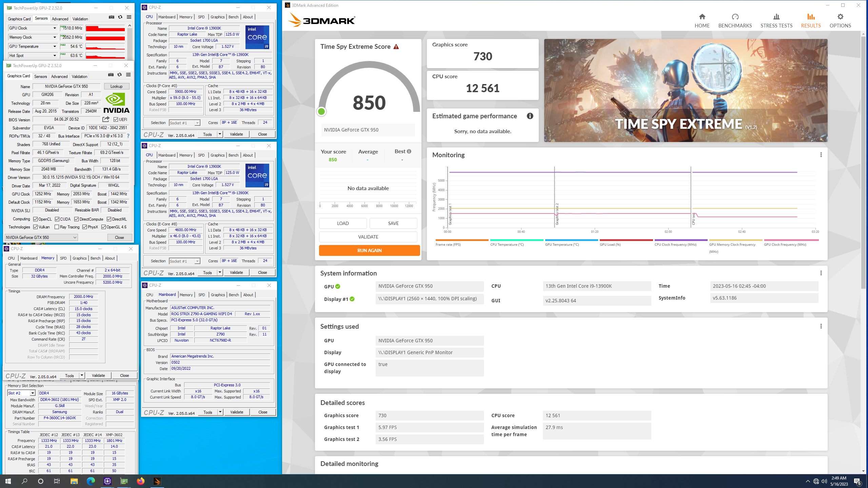Screen dimensions: 868x488
Task: Click the back GPU-Z window camera icon
Action: [x=111, y=17]
